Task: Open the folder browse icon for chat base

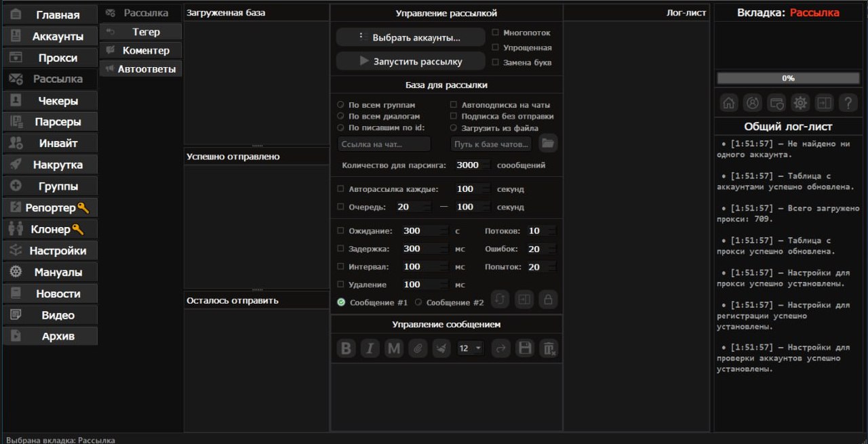Action: 548,143
